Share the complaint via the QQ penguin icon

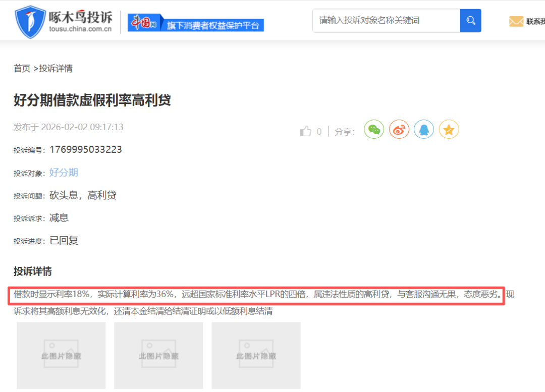424,130
